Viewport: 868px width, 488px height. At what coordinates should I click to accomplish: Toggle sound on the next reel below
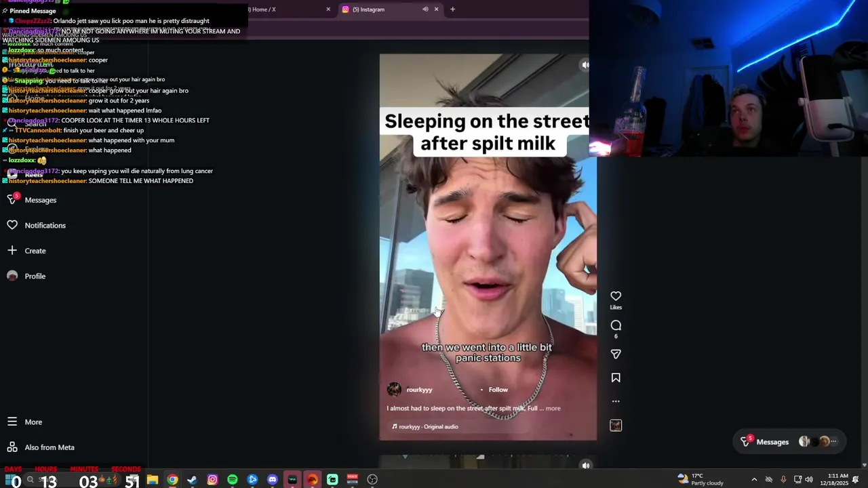coord(586,466)
